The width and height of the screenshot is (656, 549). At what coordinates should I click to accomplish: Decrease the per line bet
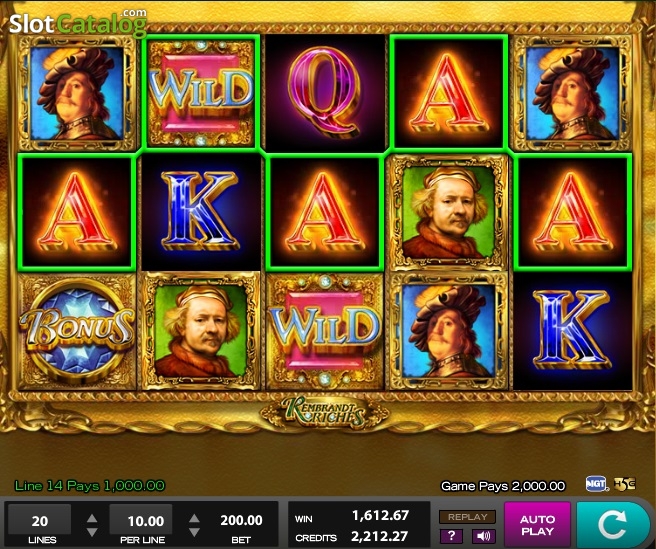click(x=194, y=532)
